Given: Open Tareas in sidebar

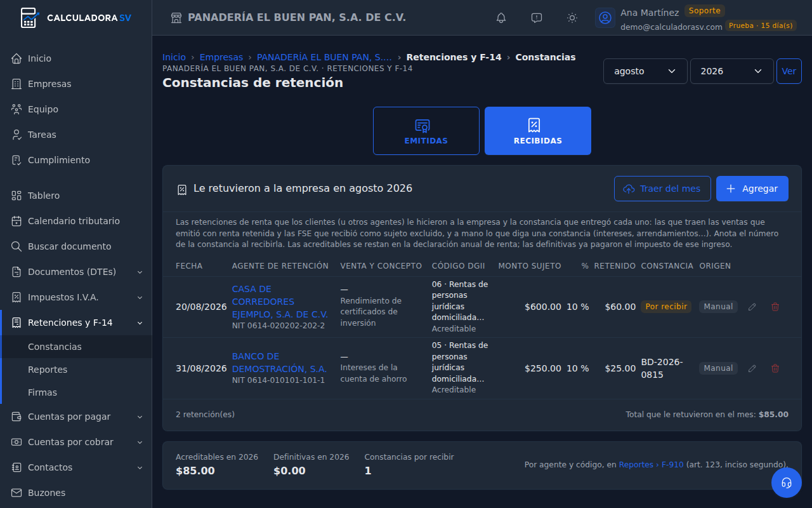Looking at the screenshot, I should pyautogui.click(x=76, y=135).
